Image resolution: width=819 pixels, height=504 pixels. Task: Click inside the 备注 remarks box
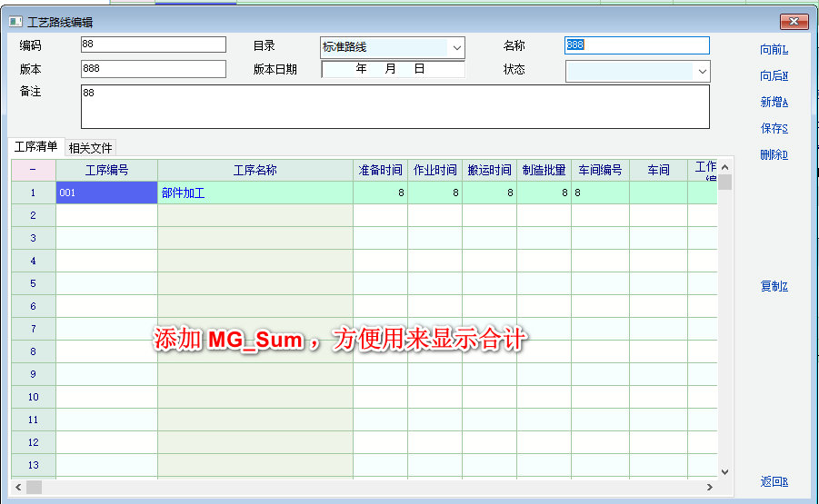coord(395,107)
